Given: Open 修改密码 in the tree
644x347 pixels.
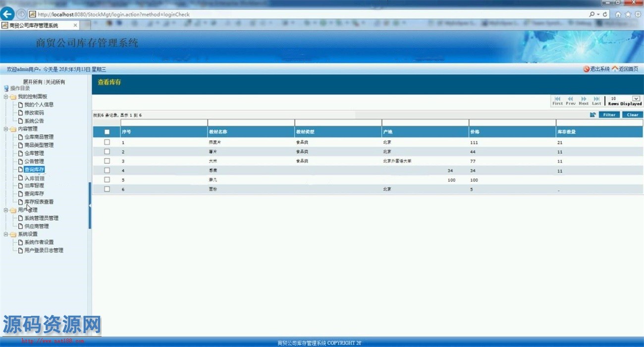Looking at the screenshot, I should 34,113.
